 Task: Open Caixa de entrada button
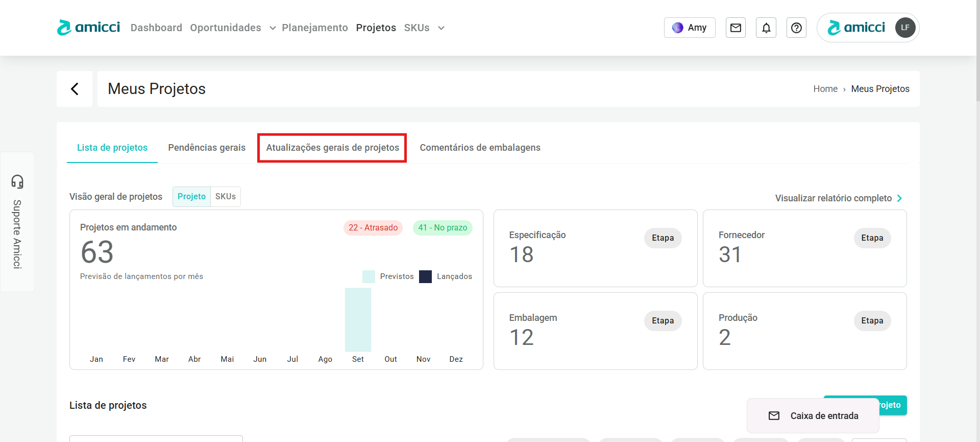813,416
